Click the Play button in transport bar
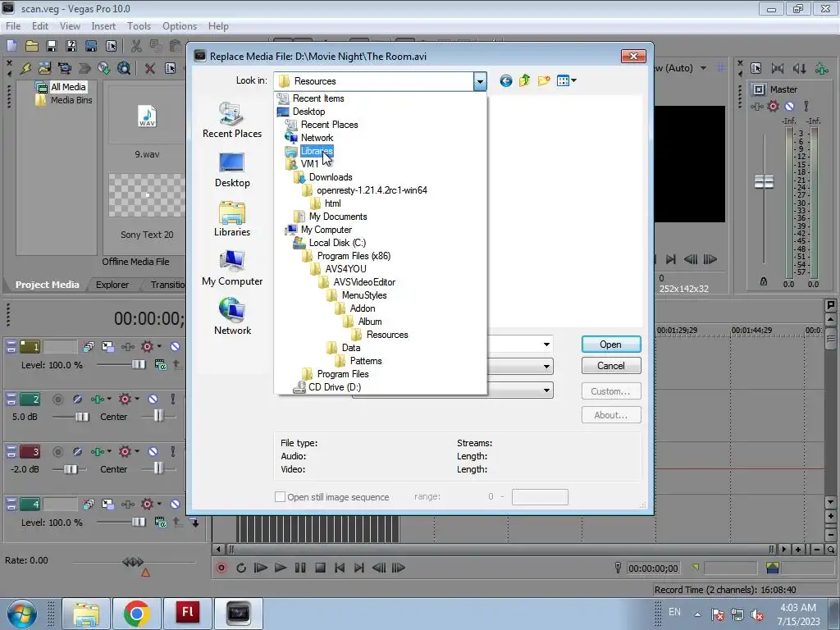 281,568
